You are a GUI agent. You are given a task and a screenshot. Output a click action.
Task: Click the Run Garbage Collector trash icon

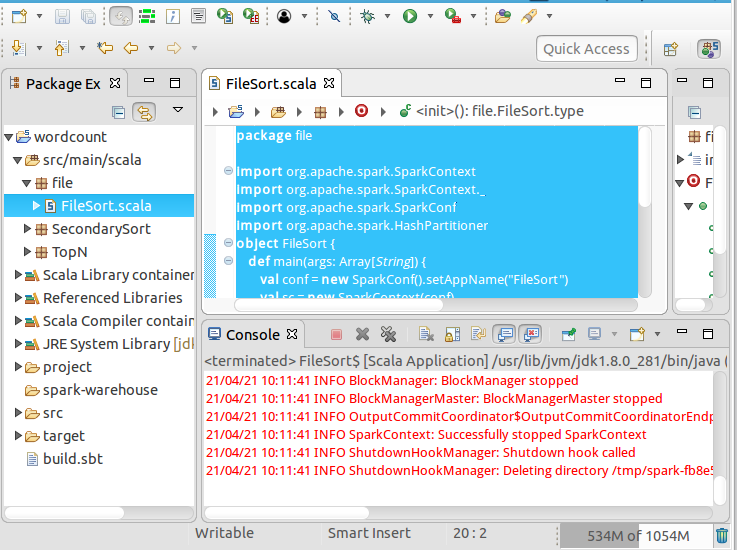tap(721, 536)
